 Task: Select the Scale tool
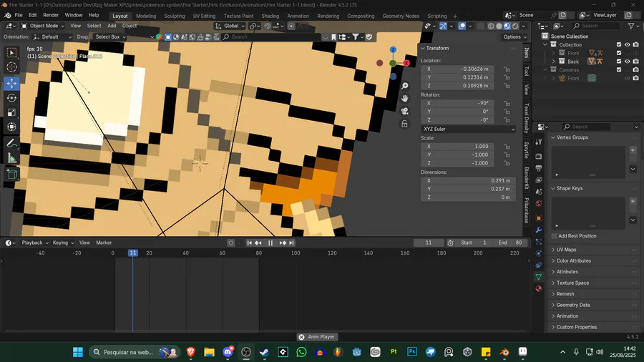point(11,112)
